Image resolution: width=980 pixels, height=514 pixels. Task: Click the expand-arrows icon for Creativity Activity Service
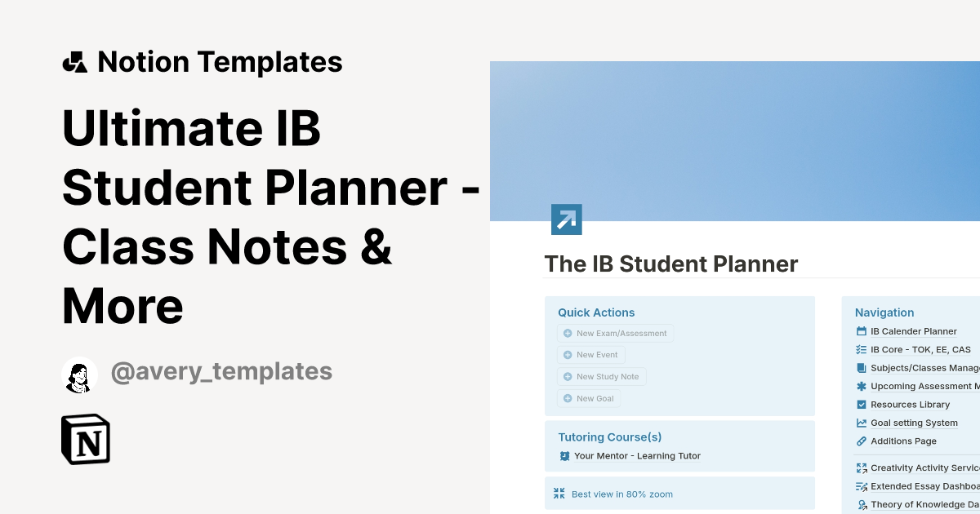coord(861,467)
